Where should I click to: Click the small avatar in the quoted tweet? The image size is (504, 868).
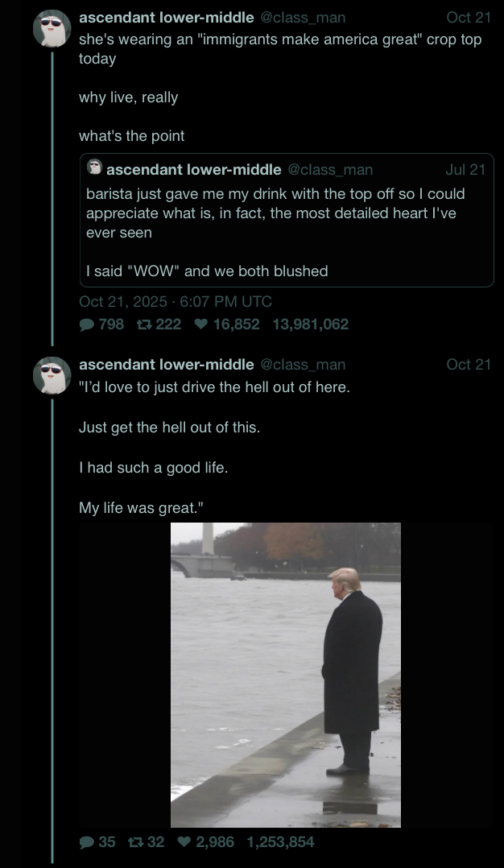95,168
